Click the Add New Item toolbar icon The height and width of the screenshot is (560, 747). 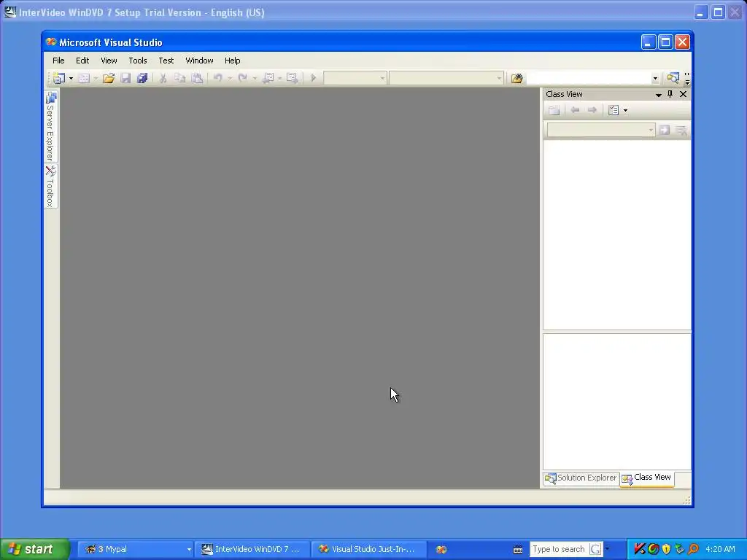coord(85,78)
